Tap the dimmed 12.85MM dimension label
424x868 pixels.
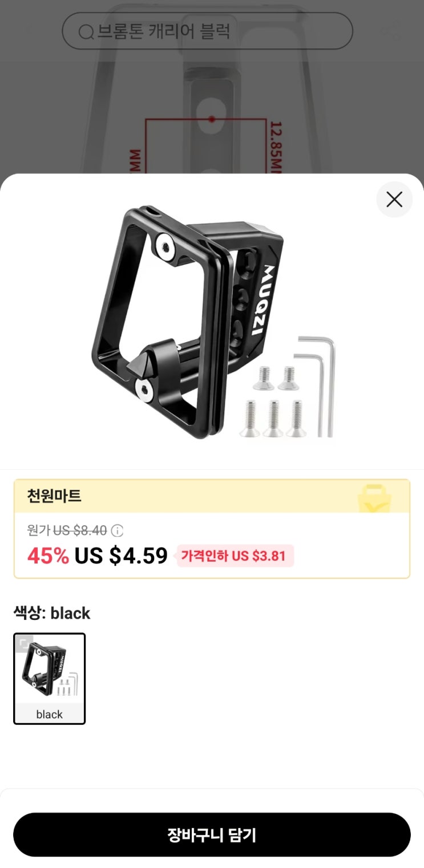[x=276, y=147]
